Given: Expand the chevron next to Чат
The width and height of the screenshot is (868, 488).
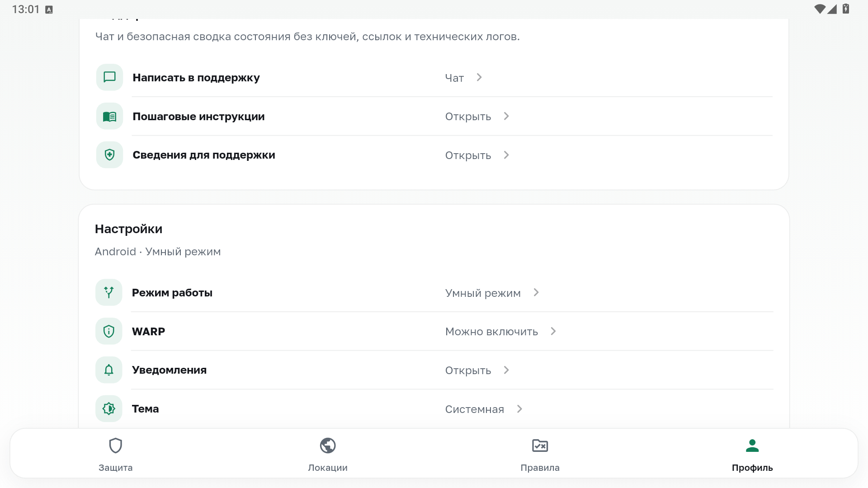Looking at the screenshot, I should pyautogui.click(x=479, y=77).
